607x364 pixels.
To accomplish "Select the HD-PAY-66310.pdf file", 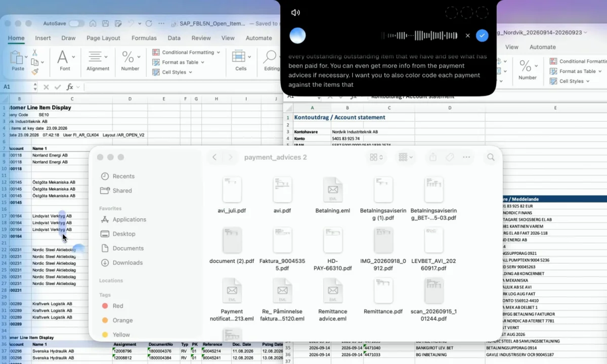I will [332, 249].
